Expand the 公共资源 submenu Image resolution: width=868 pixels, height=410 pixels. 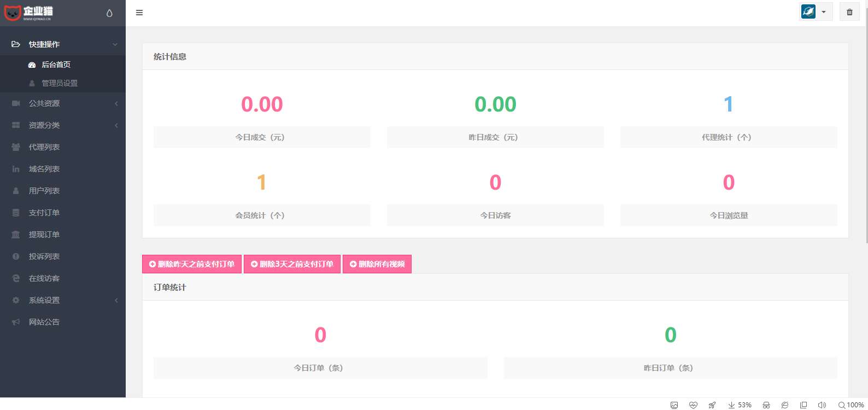[x=63, y=103]
